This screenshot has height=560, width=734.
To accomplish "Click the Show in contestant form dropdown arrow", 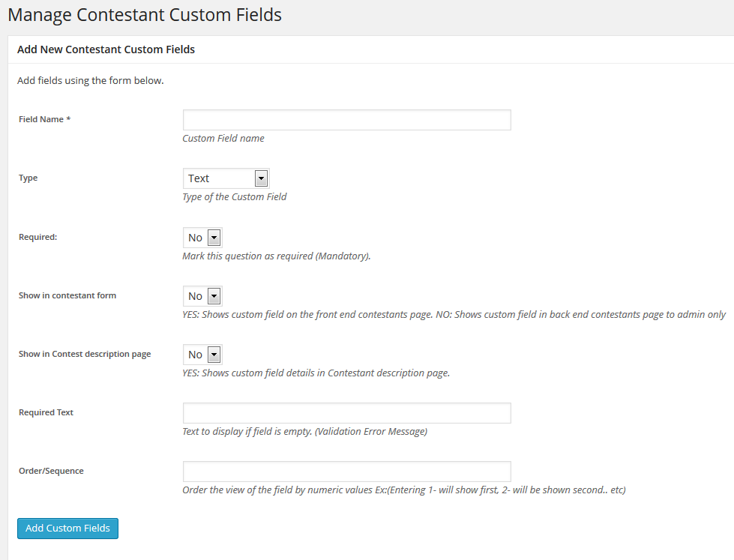I will pyautogui.click(x=214, y=296).
